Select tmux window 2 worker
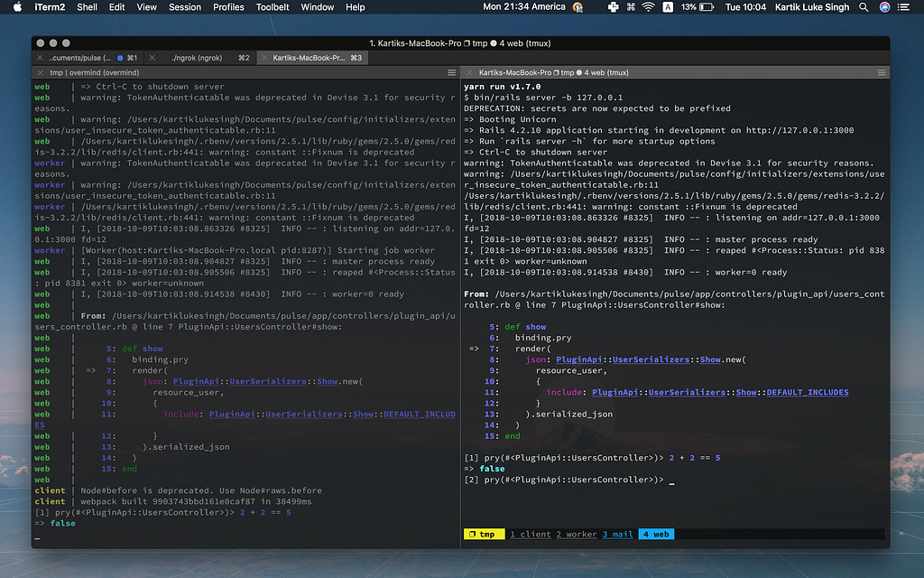Screen dimensions: 924x578 coord(577,535)
